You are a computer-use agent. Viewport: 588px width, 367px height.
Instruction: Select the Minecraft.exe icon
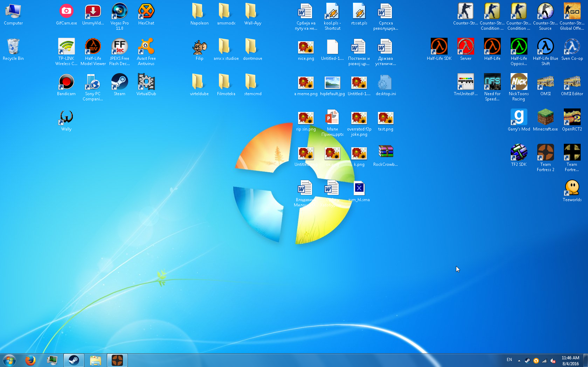pyautogui.click(x=545, y=120)
